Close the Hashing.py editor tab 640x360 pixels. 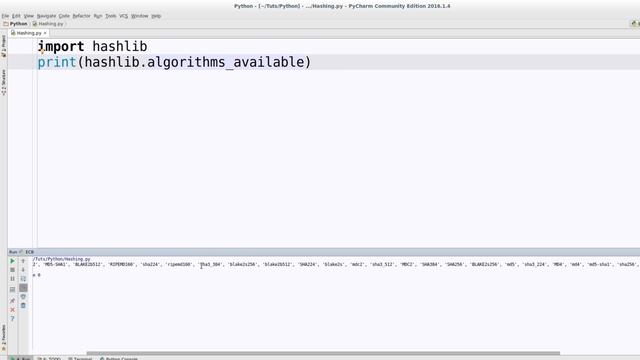point(45,33)
